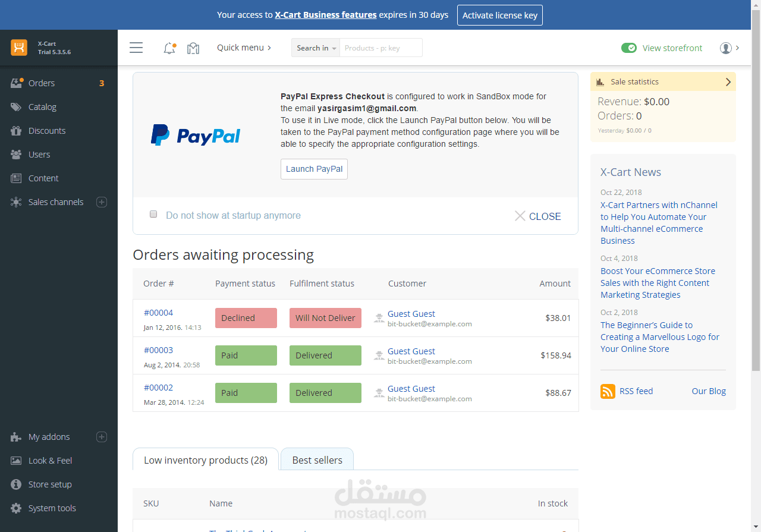761x532 pixels.
Task: Change Declined payment status of order #00004
Action: point(246,318)
